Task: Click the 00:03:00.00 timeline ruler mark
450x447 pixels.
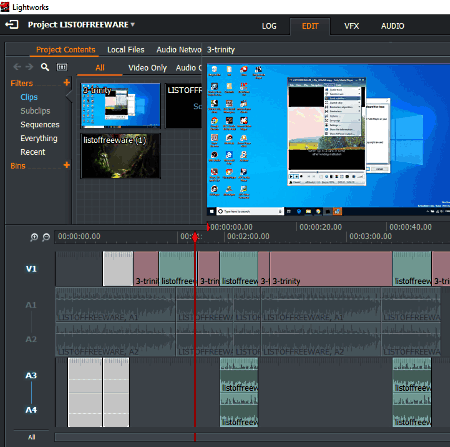Action: click(370, 236)
